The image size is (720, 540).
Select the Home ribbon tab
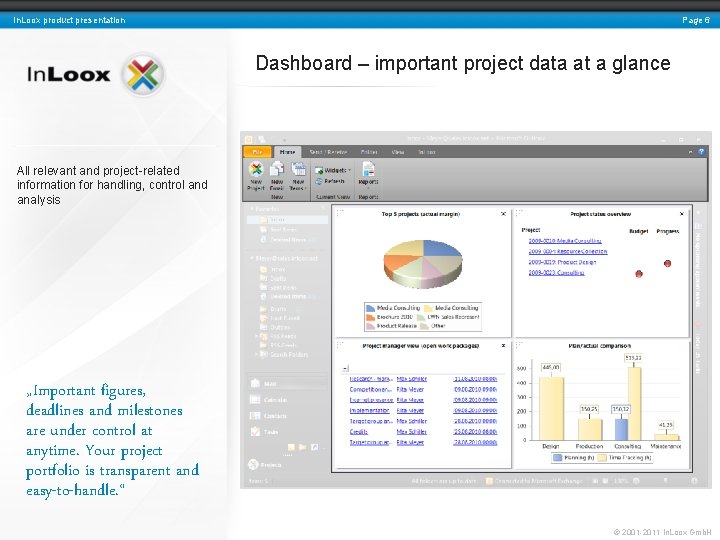click(287, 152)
